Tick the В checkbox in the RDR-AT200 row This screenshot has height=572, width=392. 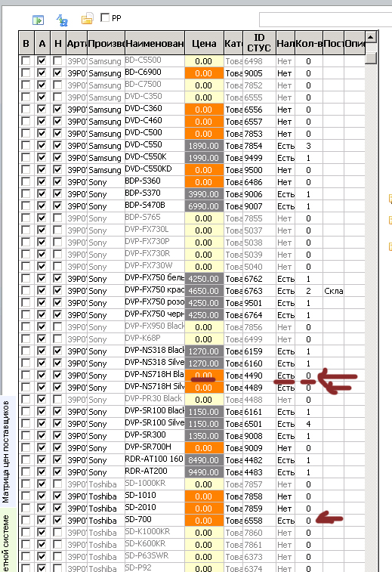click(x=26, y=472)
